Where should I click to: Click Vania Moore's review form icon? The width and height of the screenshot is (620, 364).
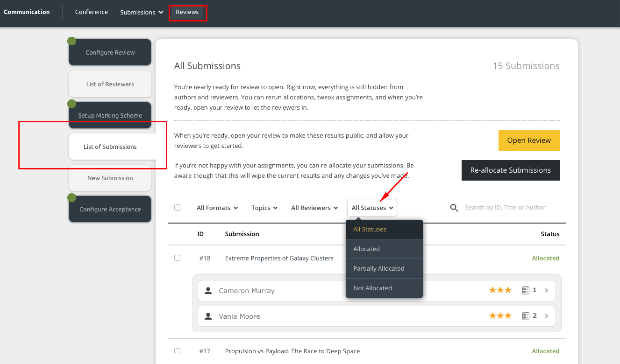coord(526,316)
